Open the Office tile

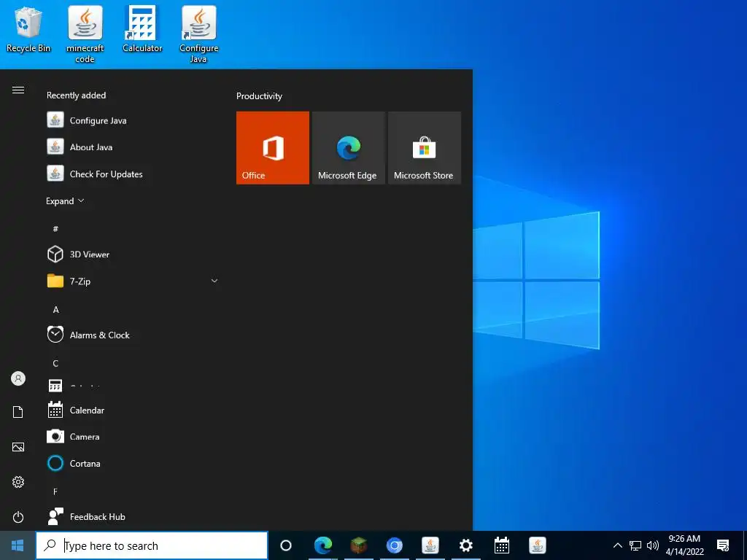coord(273,147)
